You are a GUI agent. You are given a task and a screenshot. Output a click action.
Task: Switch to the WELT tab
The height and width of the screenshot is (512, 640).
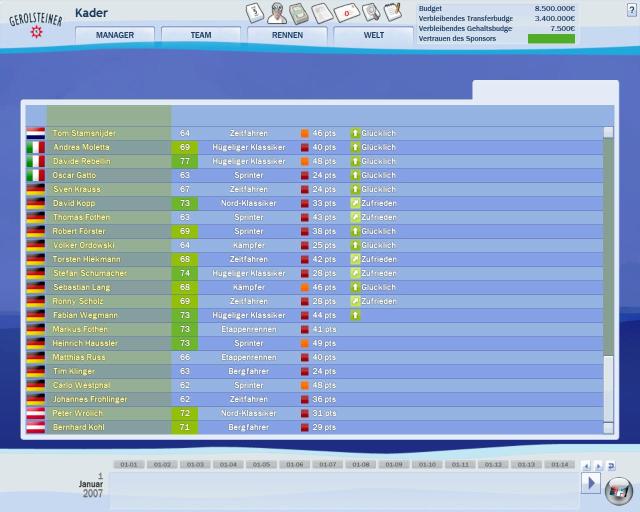pos(373,35)
